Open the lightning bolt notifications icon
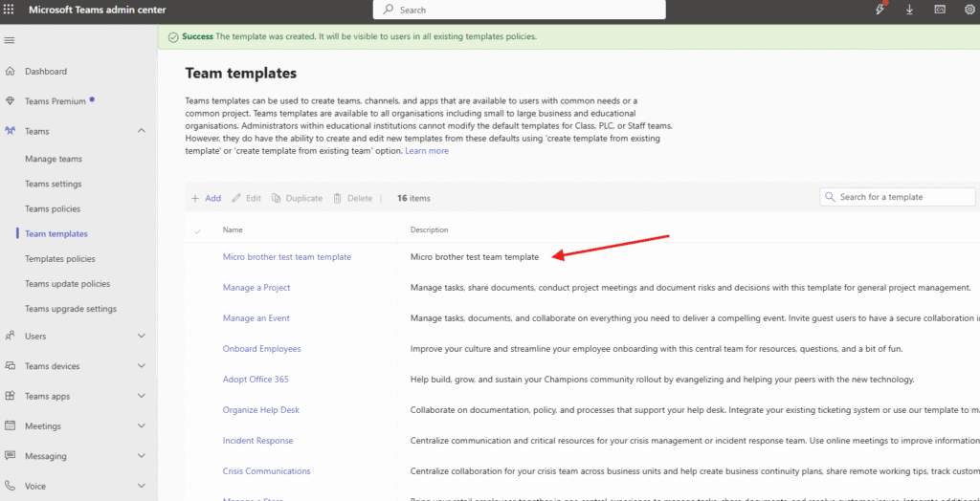The width and height of the screenshot is (980, 501). [x=880, y=10]
